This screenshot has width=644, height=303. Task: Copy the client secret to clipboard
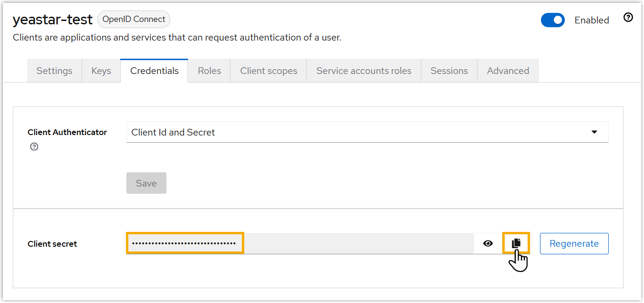tap(516, 243)
